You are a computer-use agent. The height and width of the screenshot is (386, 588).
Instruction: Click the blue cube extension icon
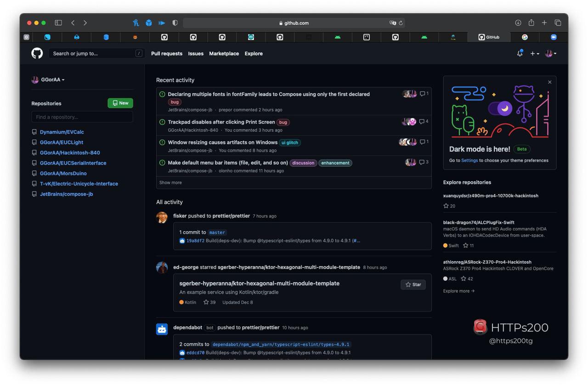[149, 23]
